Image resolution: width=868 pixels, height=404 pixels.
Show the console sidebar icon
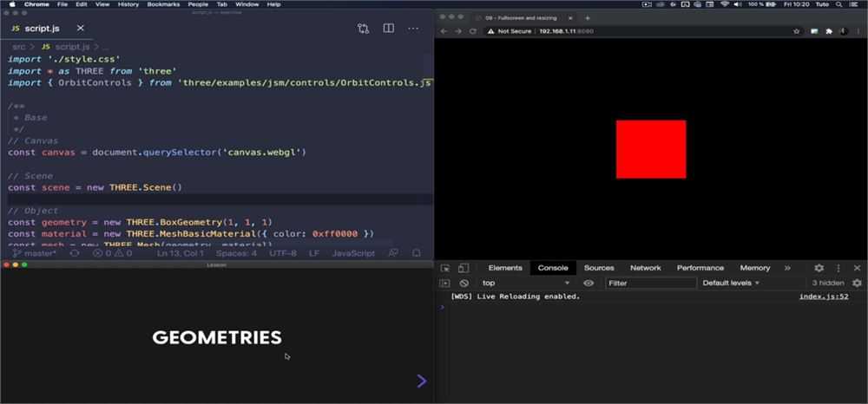tap(444, 283)
